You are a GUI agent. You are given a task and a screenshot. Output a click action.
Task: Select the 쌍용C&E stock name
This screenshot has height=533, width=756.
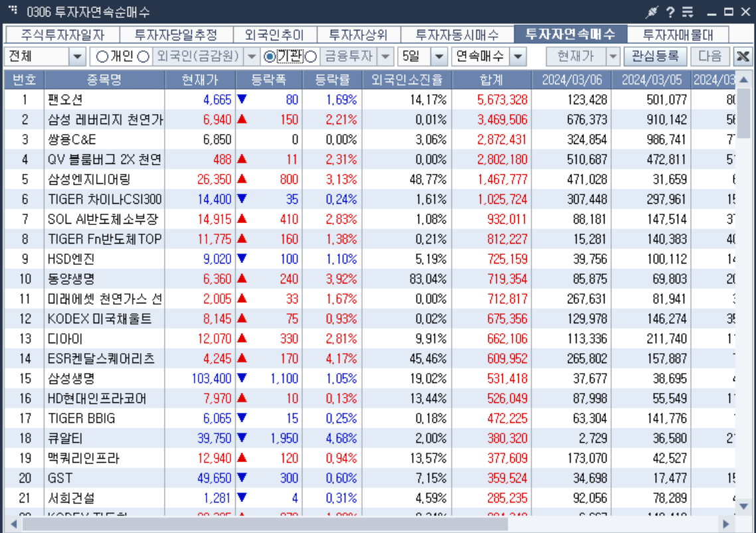[71, 140]
